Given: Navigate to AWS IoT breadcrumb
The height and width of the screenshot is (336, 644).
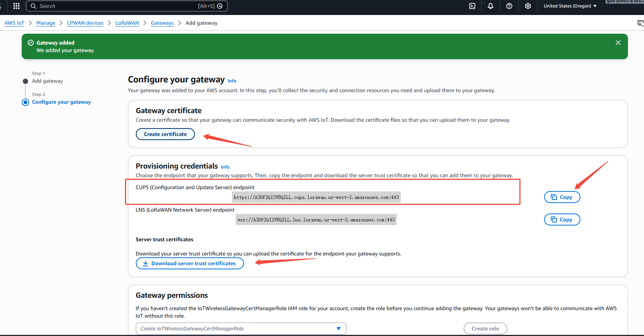Looking at the screenshot, I should tap(14, 23).
